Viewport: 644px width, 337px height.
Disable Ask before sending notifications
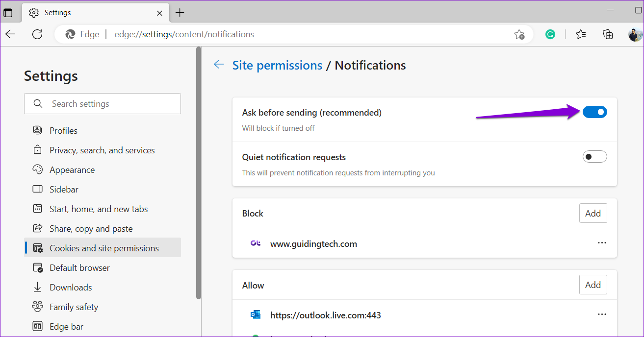pos(594,112)
